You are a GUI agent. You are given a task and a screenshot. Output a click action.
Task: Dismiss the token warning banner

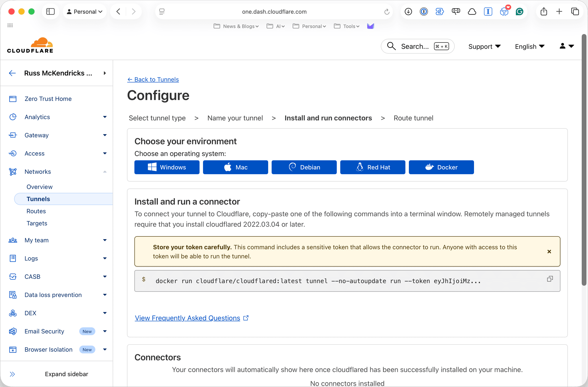coord(549,252)
